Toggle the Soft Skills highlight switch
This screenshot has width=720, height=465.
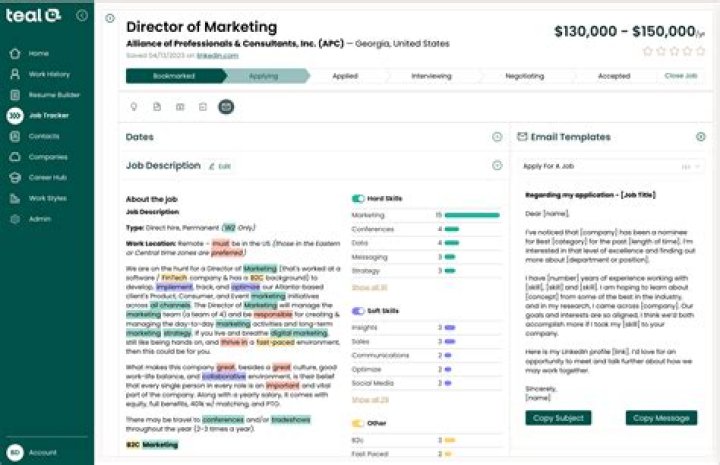pos(358,311)
